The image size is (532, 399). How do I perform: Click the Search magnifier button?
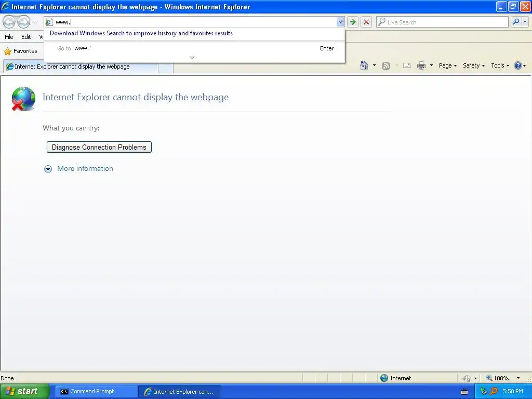point(516,22)
